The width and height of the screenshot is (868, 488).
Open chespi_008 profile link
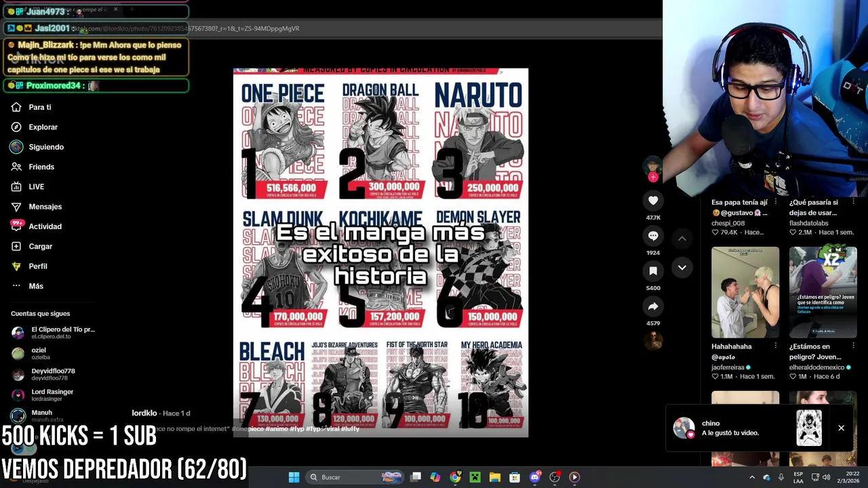[x=728, y=223]
